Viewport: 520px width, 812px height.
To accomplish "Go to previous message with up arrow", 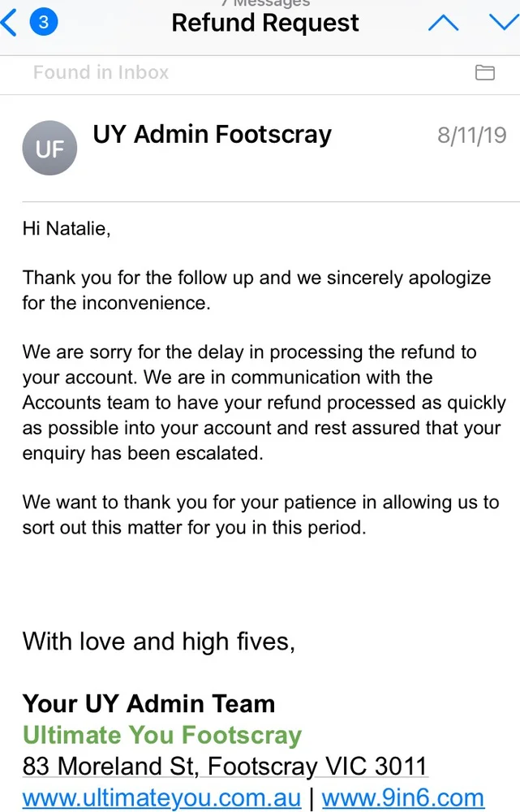I will coord(443,24).
